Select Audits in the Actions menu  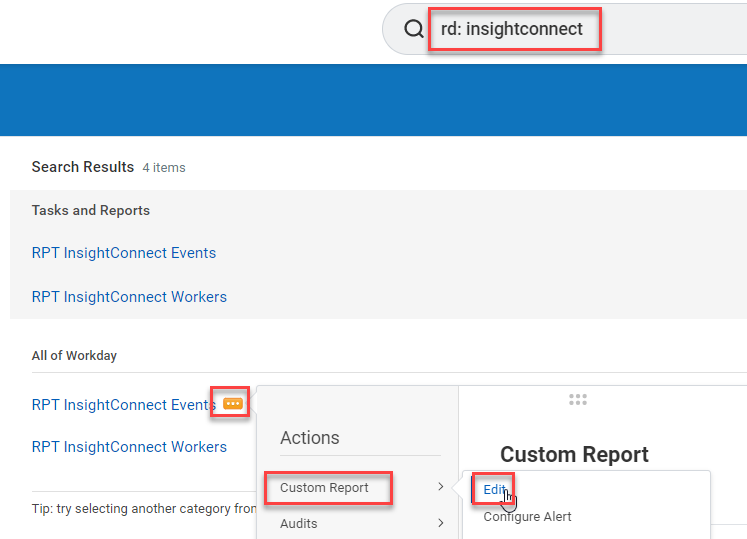pos(299,523)
